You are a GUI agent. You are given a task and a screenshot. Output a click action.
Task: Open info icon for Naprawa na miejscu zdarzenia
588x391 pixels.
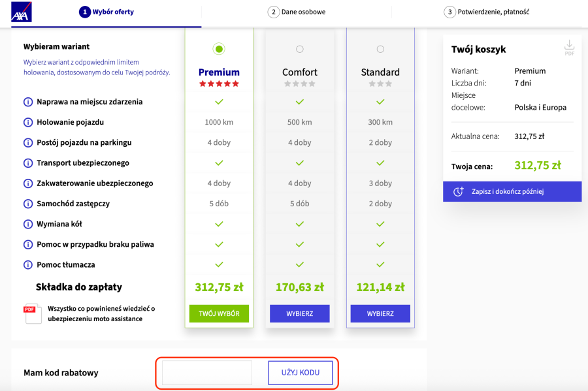[28, 102]
